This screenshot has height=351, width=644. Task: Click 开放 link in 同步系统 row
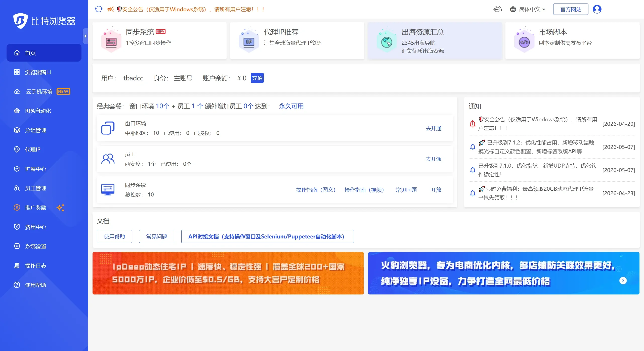(436, 190)
